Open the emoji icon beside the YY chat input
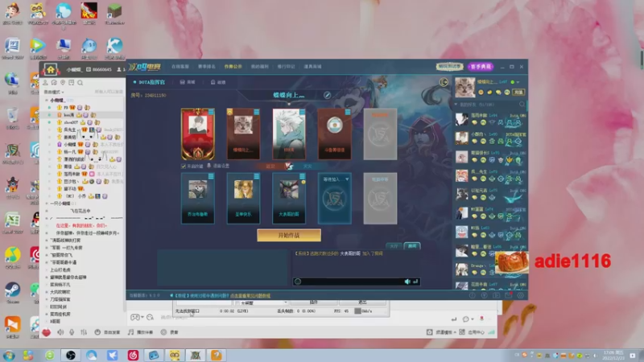 coord(150,317)
